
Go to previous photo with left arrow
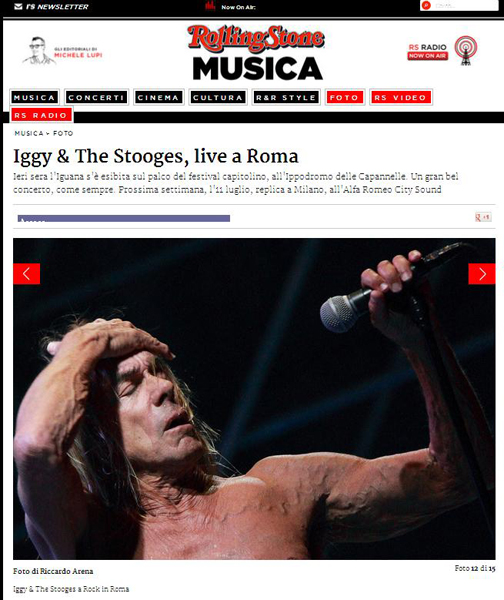click(26, 274)
